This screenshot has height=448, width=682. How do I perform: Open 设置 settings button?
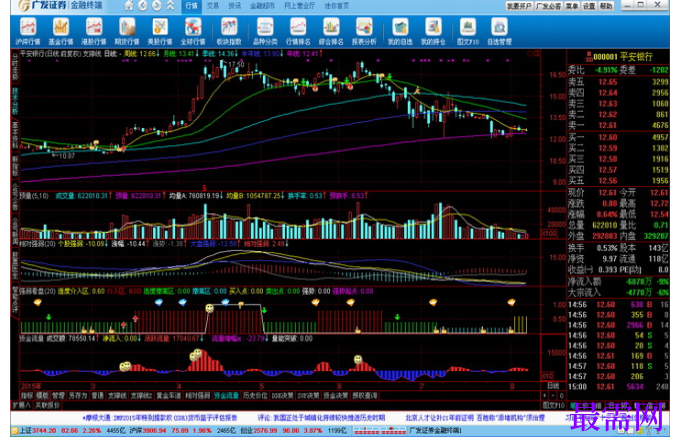(x=589, y=6)
